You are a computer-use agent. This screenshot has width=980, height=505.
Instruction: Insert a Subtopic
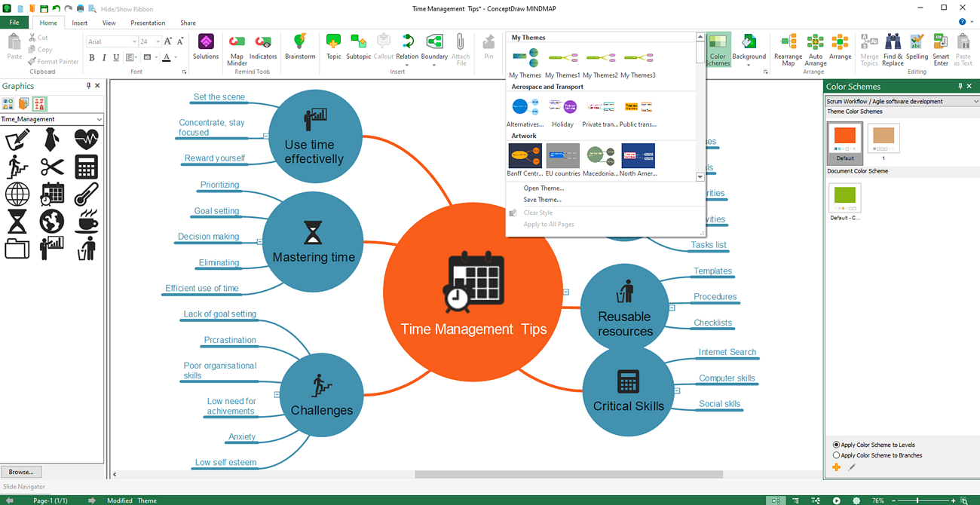click(359, 47)
